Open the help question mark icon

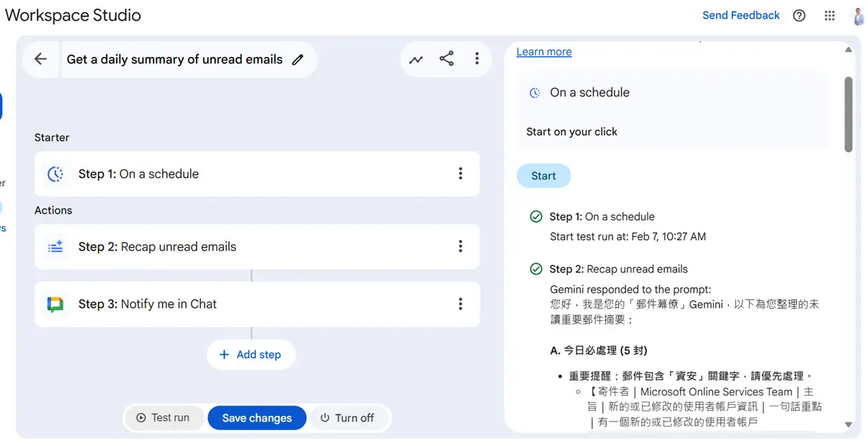(799, 16)
